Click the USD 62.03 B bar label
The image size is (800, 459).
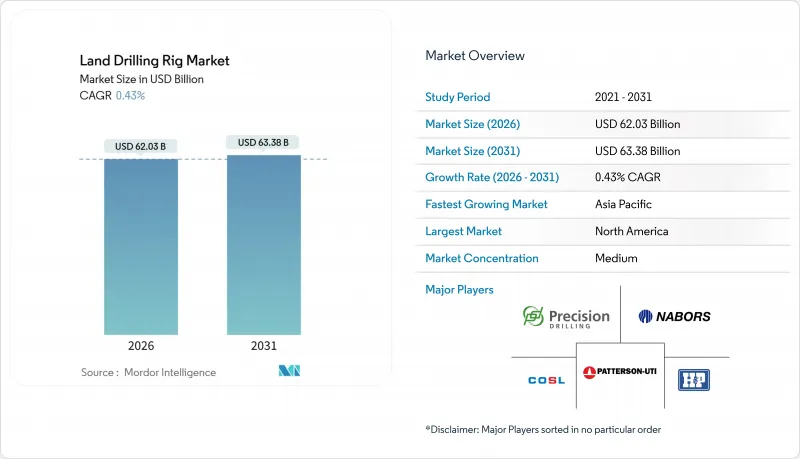pyautogui.click(x=140, y=146)
